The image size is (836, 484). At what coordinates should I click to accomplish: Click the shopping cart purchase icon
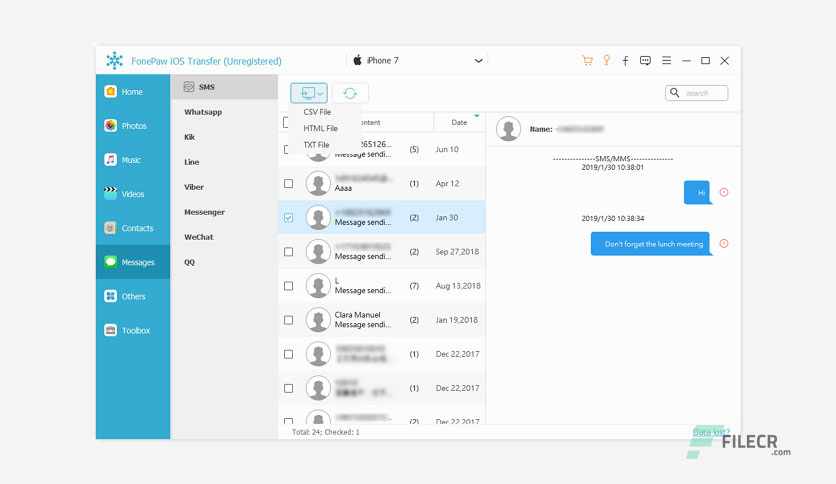(587, 61)
